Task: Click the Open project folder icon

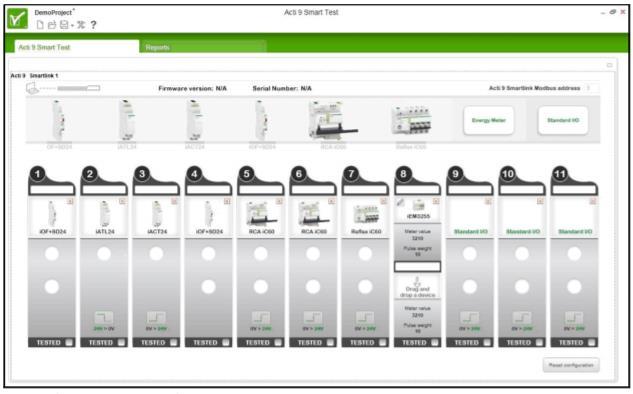Action: pyautogui.click(x=52, y=25)
